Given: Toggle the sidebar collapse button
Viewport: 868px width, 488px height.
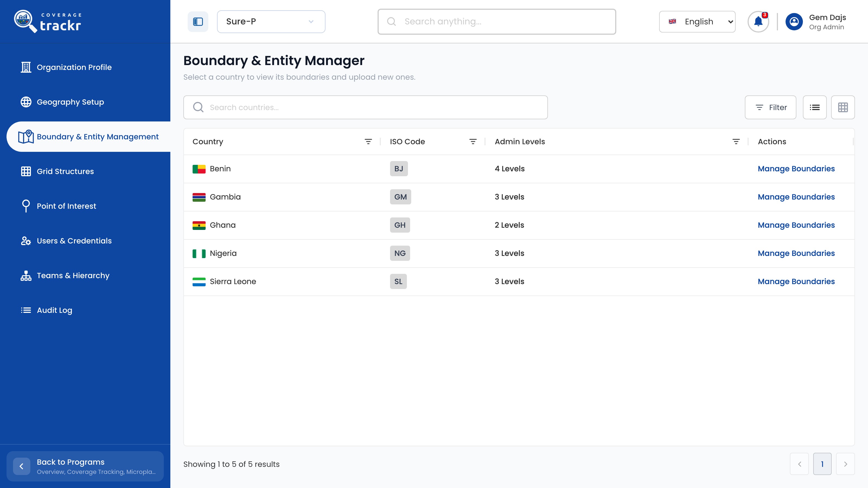Looking at the screenshot, I should point(198,22).
